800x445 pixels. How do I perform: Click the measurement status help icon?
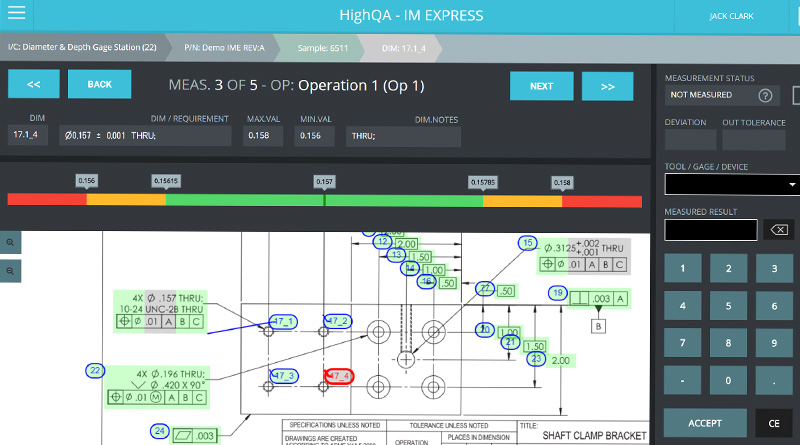coord(765,95)
